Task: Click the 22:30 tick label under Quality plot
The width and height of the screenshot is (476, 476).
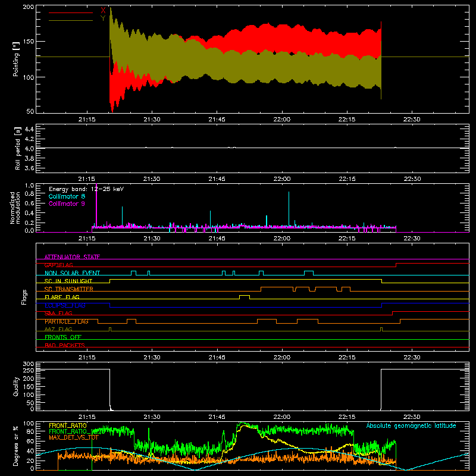Action: (x=412, y=417)
